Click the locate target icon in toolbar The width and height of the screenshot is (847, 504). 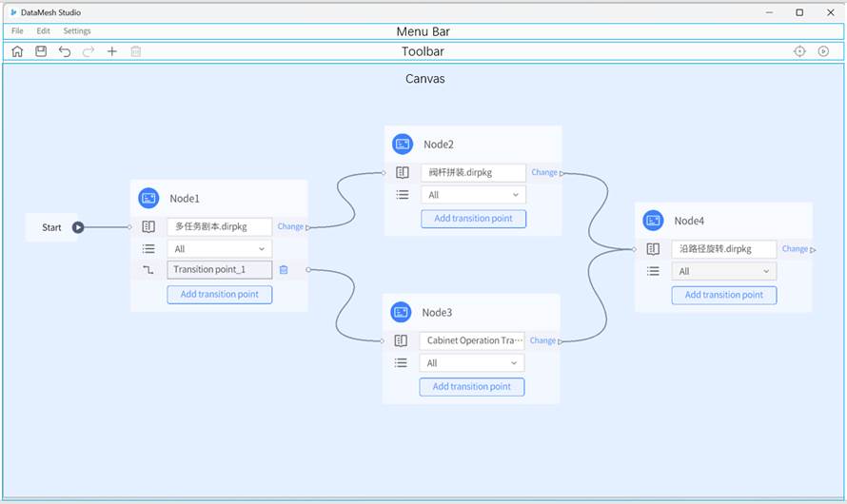tap(799, 51)
